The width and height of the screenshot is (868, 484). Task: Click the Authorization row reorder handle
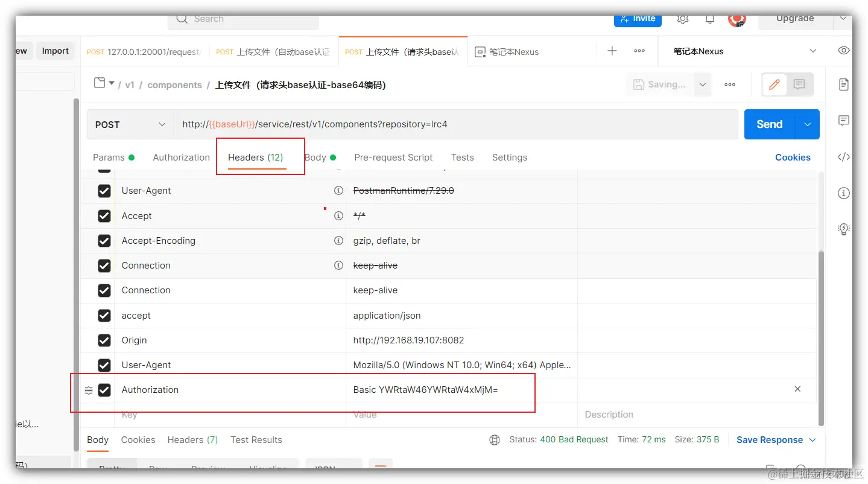tap(89, 390)
